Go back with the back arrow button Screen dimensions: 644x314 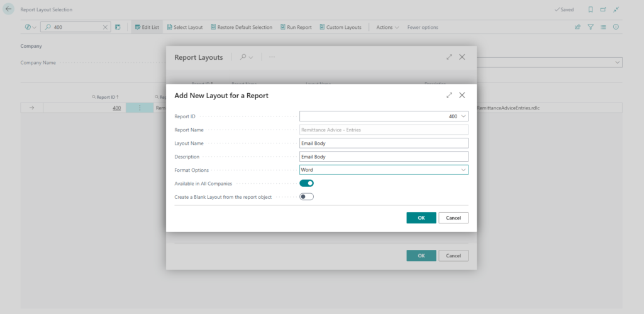tap(9, 9)
